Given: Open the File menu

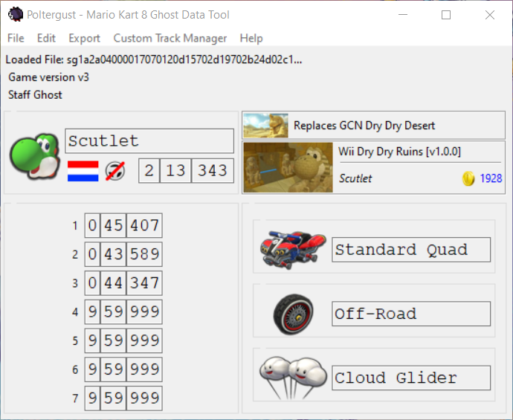Looking at the screenshot, I should [16, 38].
